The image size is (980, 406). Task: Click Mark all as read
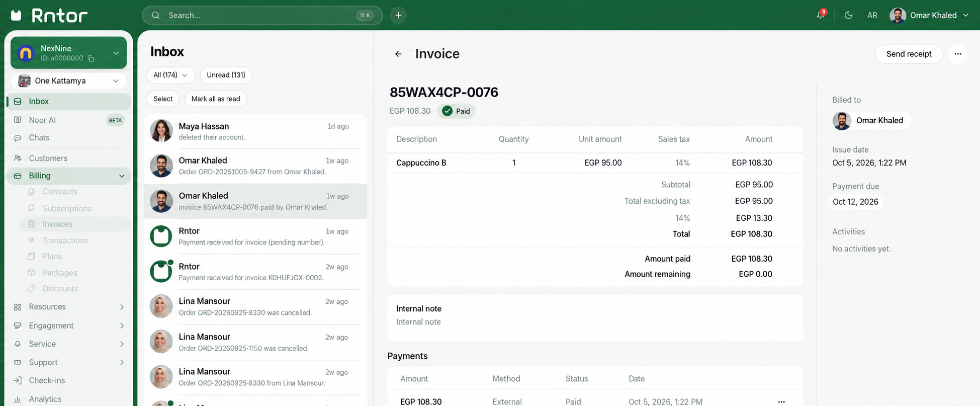pyautogui.click(x=216, y=99)
